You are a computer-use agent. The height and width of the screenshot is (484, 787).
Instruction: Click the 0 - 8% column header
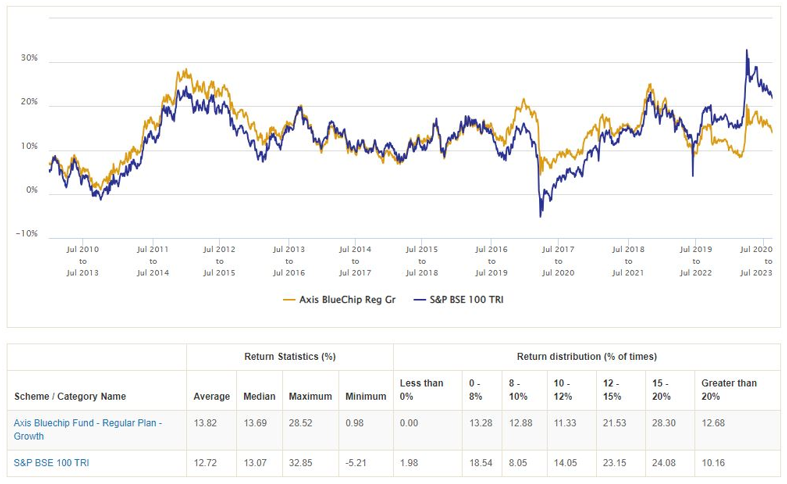475,390
